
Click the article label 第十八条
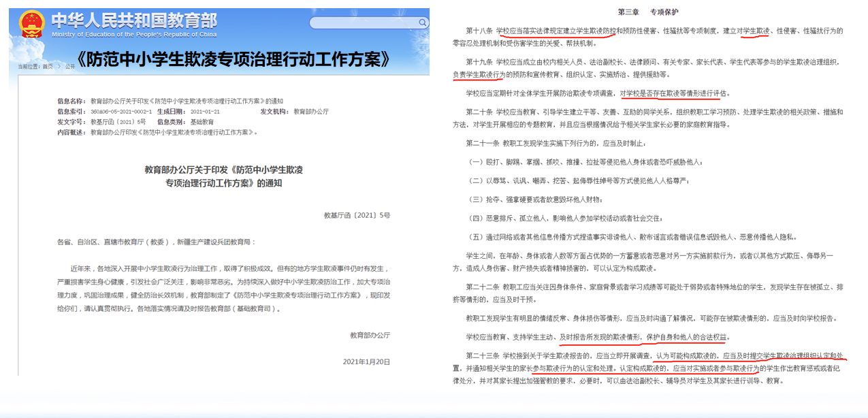[x=479, y=31]
